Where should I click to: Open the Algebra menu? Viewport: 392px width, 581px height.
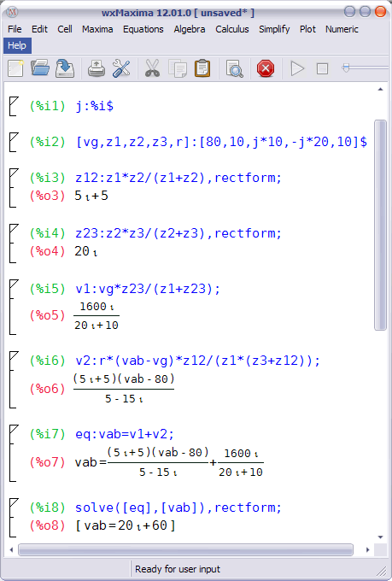(x=190, y=29)
